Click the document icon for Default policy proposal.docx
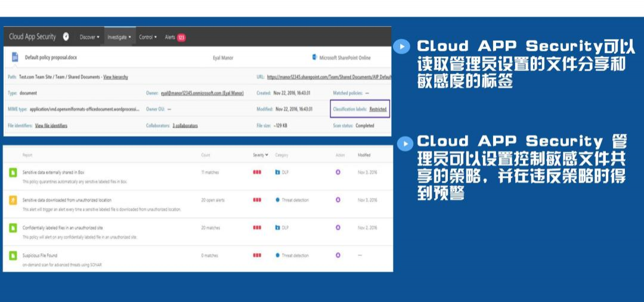This screenshot has width=644, height=302. (x=15, y=57)
